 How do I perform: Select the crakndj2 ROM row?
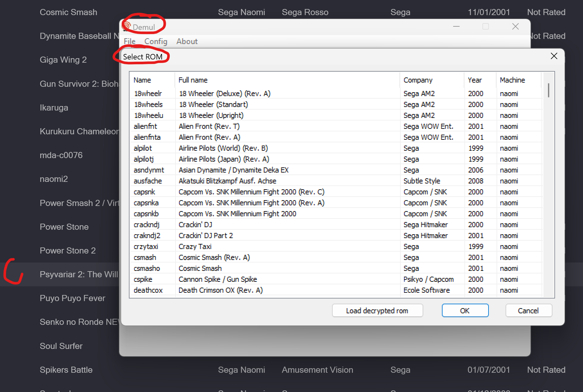coord(336,236)
